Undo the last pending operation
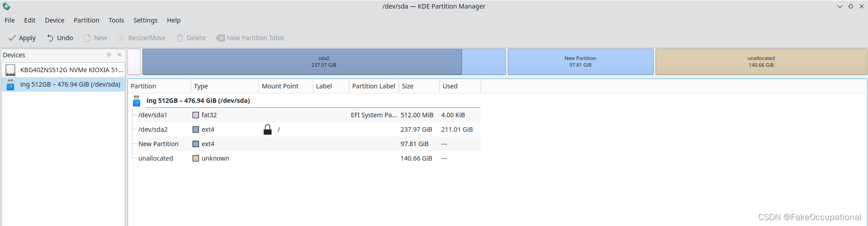Screen dimensions: 868x226 coord(60,38)
